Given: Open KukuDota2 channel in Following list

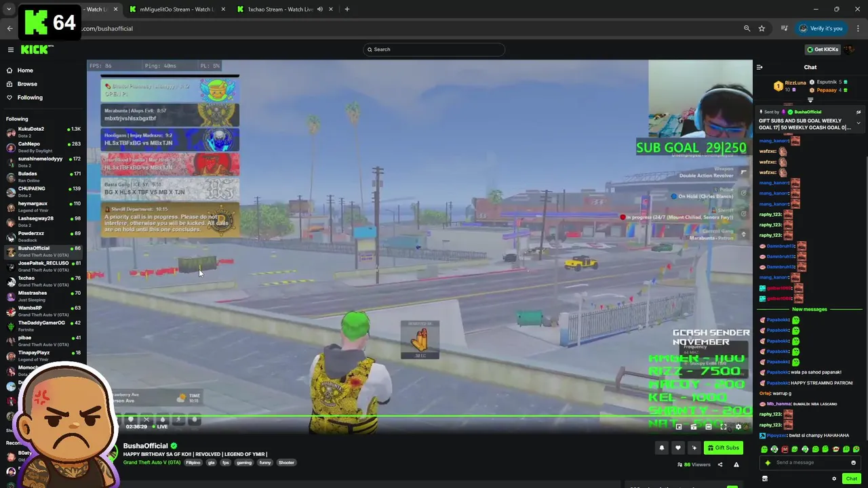Looking at the screenshot, I should click(x=43, y=131).
